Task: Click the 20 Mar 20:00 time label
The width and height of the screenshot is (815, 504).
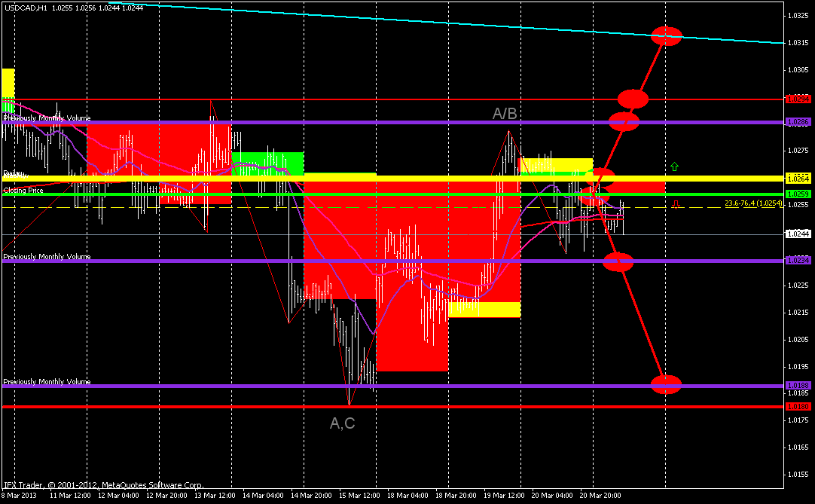Action: click(x=600, y=495)
